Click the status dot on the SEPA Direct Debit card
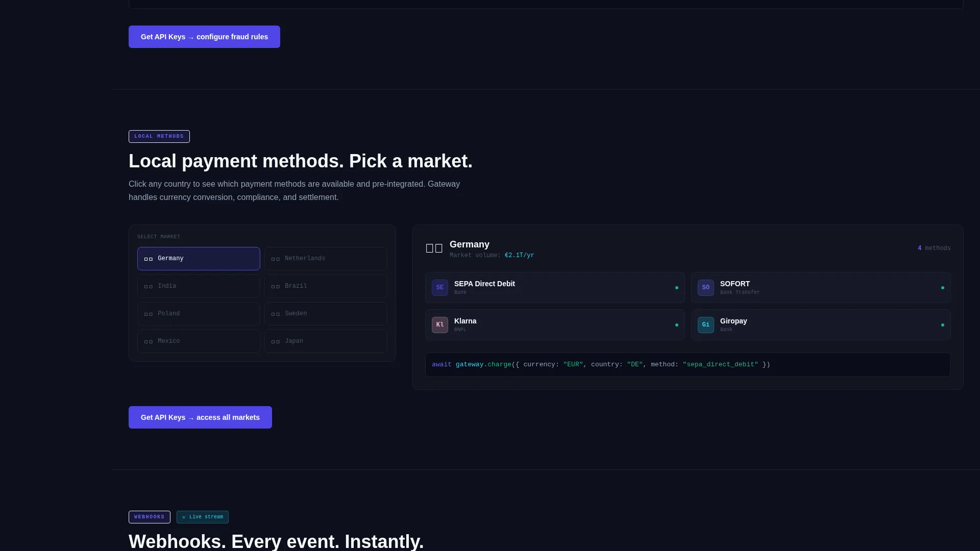 pyautogui.click(x=677, y=288)
